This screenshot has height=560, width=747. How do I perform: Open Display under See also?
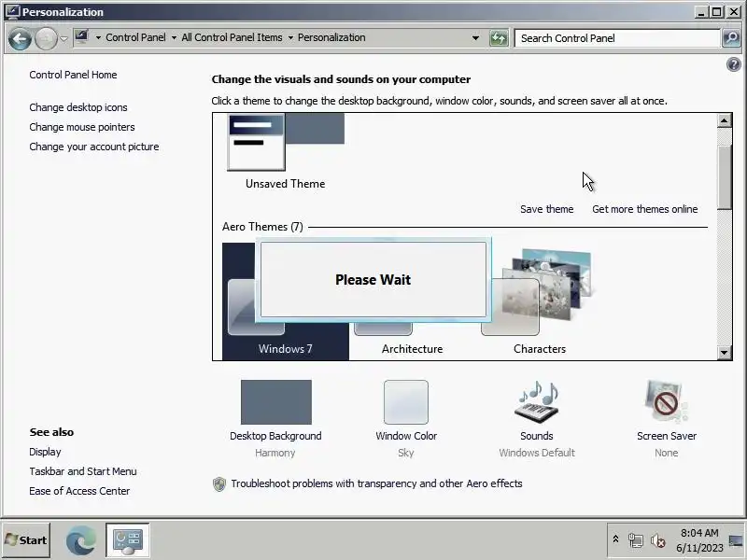pyautogui.click(x=45, y=452)
